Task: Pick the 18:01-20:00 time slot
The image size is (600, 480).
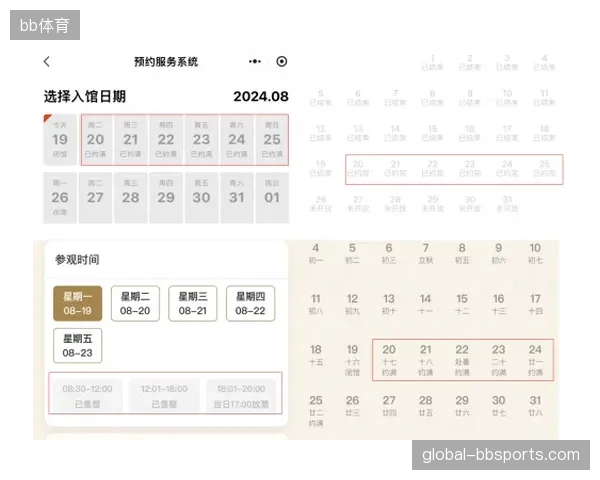Action: point(241,396)
